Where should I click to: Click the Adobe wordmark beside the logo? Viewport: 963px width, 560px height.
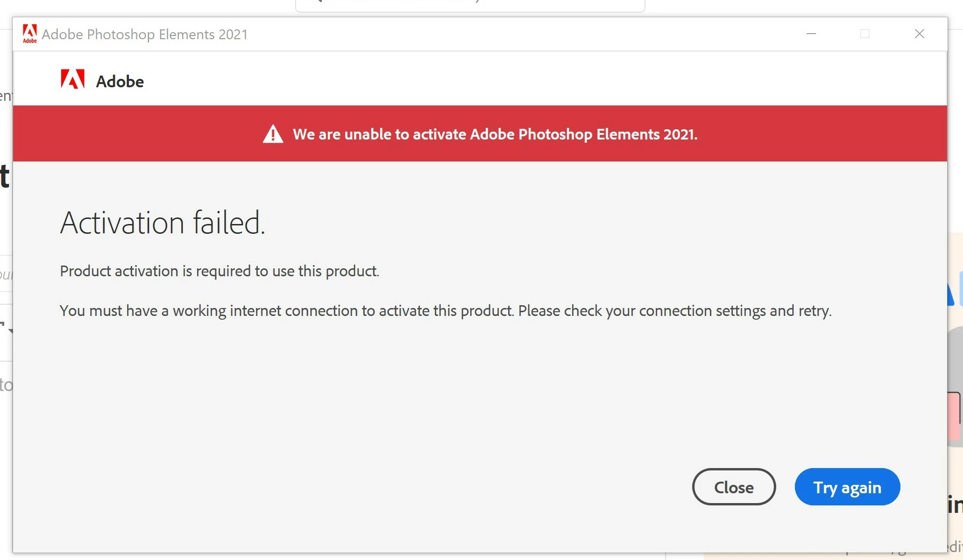120,81
